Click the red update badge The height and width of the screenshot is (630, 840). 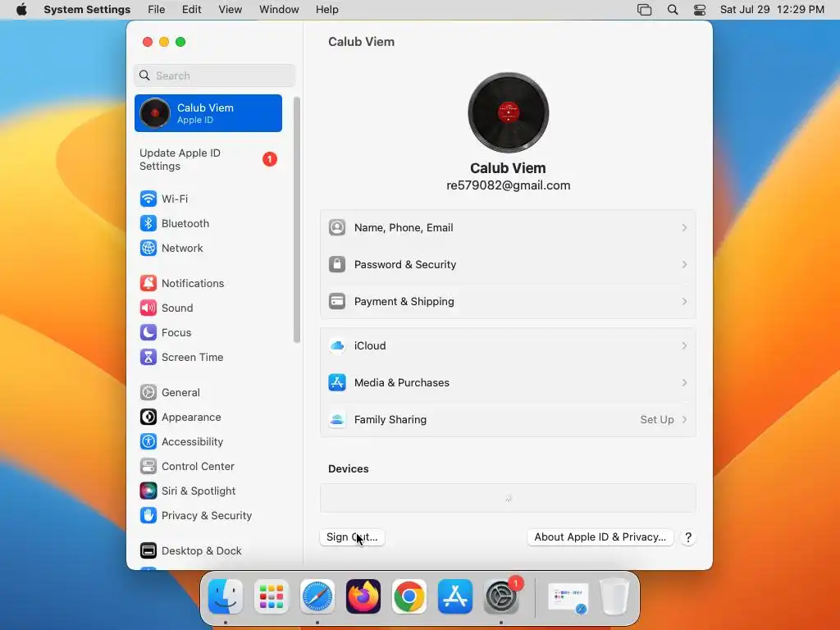269,160
